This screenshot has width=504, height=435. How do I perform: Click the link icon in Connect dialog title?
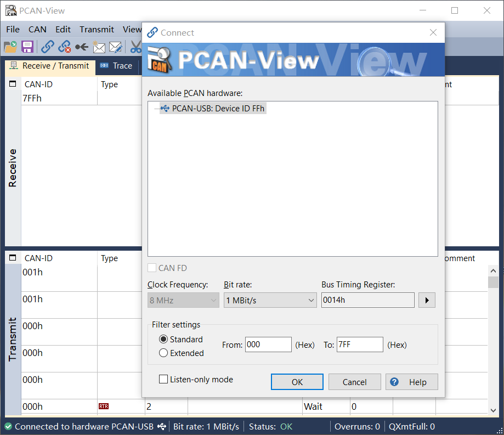click(x=152, y=32)
